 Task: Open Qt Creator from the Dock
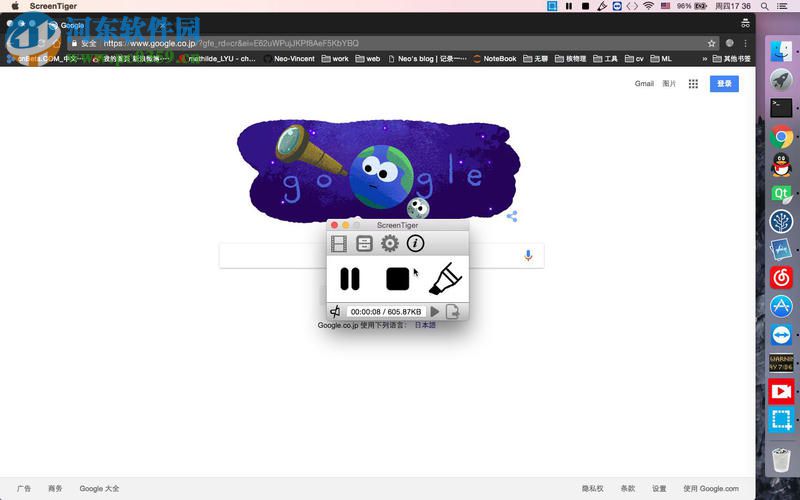(781, 194)
